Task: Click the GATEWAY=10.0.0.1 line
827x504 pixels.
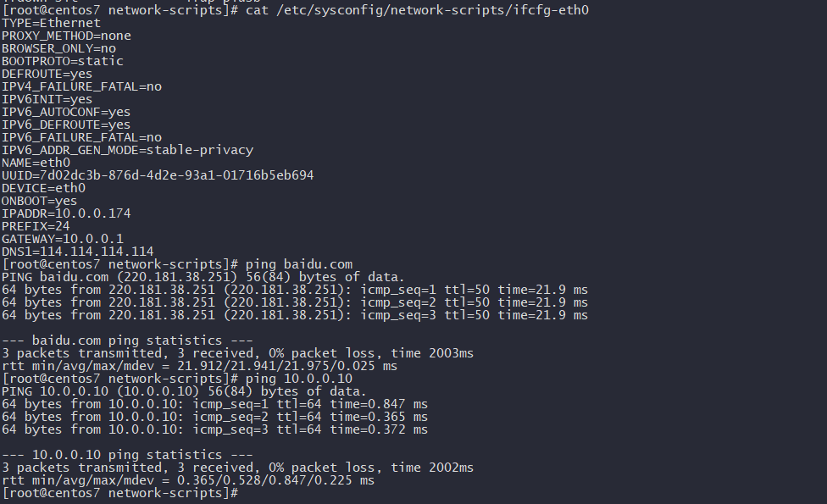Action: point(62,239)
